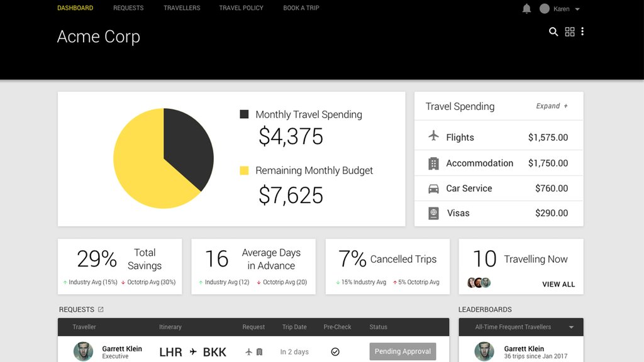Open the Requests nav item

(x=128, y=8)
